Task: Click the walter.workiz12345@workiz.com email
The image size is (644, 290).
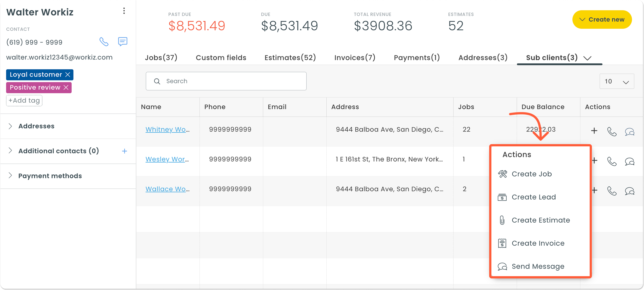Action: pos(59,57)
